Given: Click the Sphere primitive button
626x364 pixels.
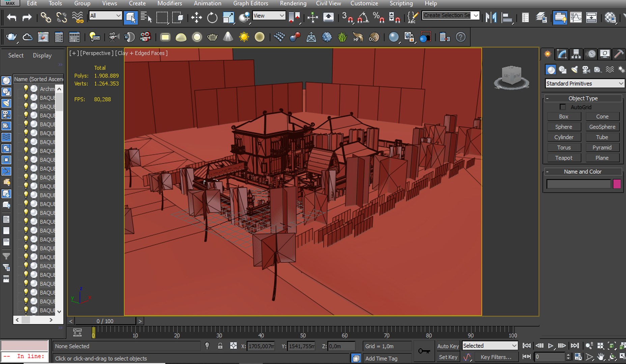Looking at the screenshot, I should click(564, 127).
